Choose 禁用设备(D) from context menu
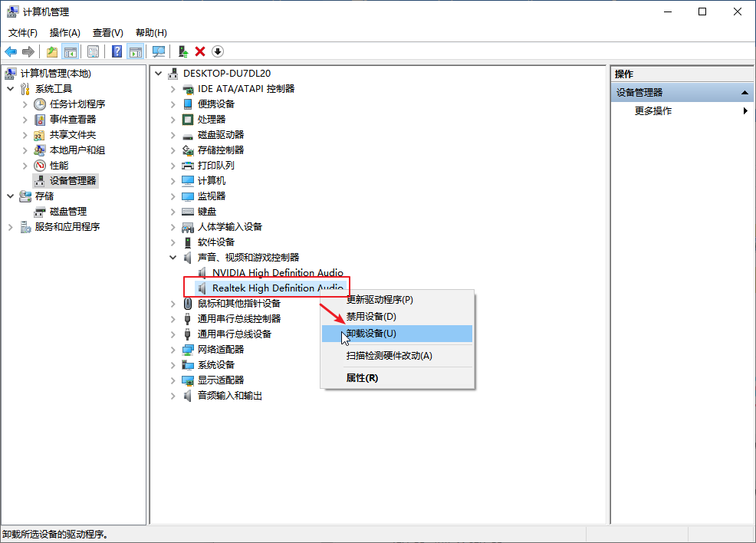The image size is (756, 543). (x=372, y=316)
